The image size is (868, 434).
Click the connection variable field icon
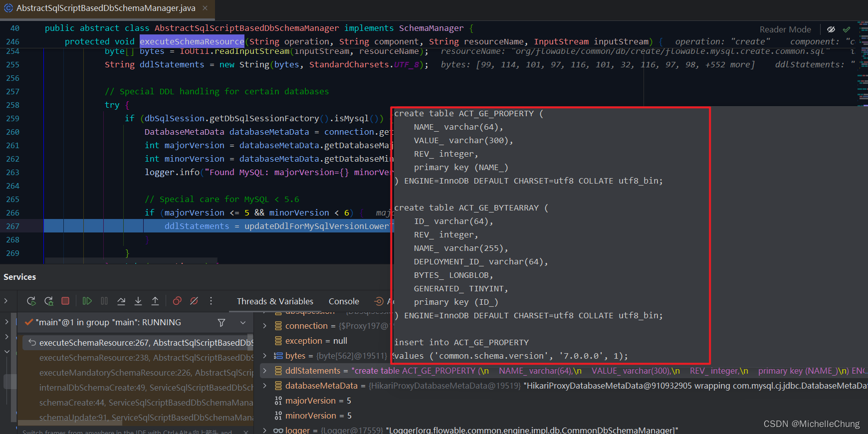278,326
